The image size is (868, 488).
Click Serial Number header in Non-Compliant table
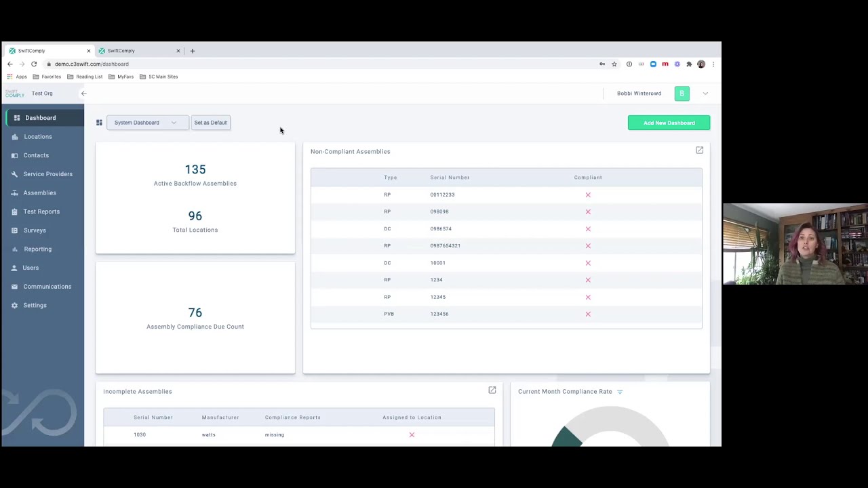click(450, 178)
